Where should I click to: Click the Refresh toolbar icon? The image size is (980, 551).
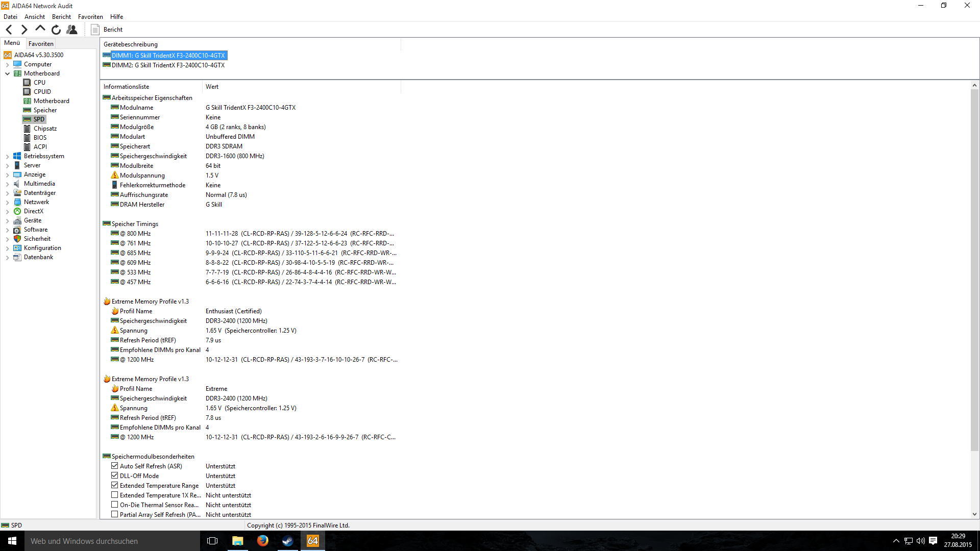pyautogui.click(x=56, y=30)
